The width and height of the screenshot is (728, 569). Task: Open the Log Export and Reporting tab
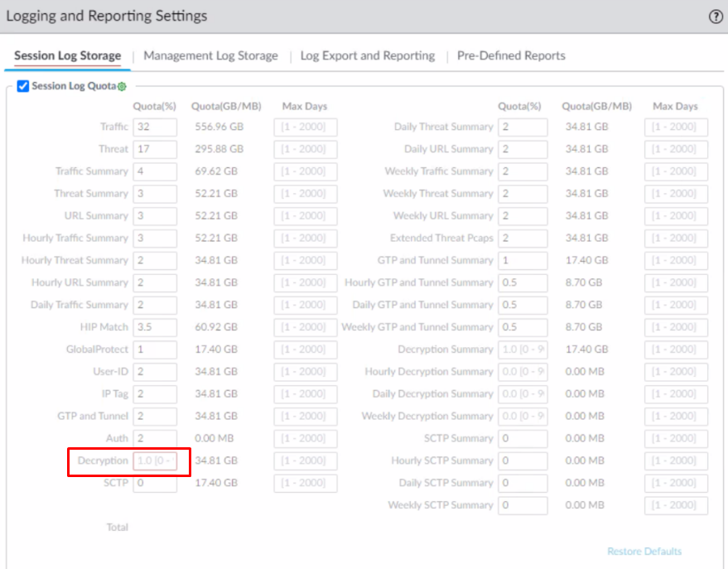367,55
